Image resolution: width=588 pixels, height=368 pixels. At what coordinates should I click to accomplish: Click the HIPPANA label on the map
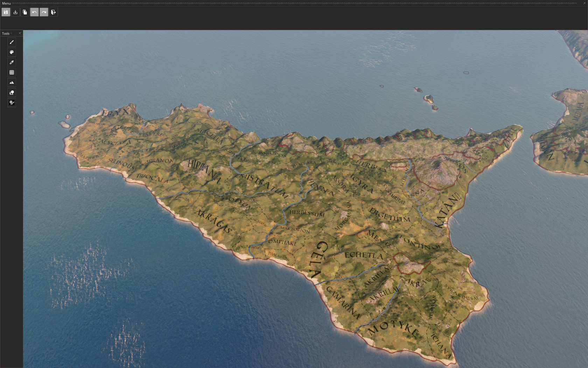pos(205,171)
